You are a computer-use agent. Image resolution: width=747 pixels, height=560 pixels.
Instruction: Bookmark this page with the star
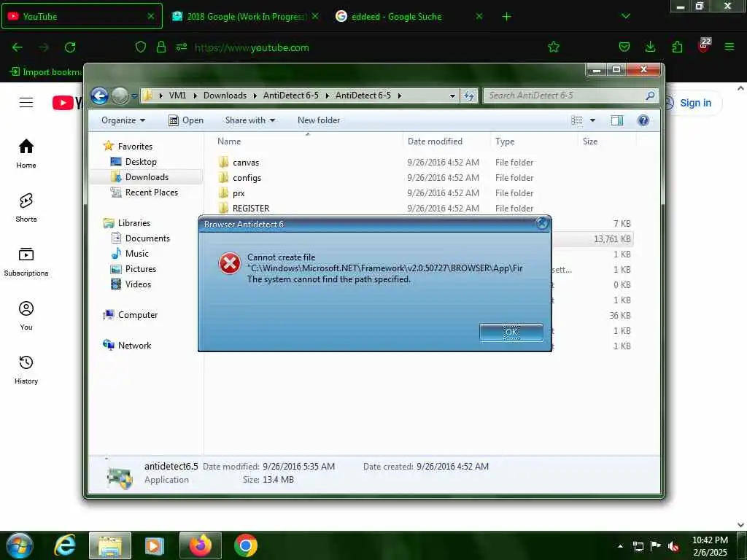click(x=553, y=47)
